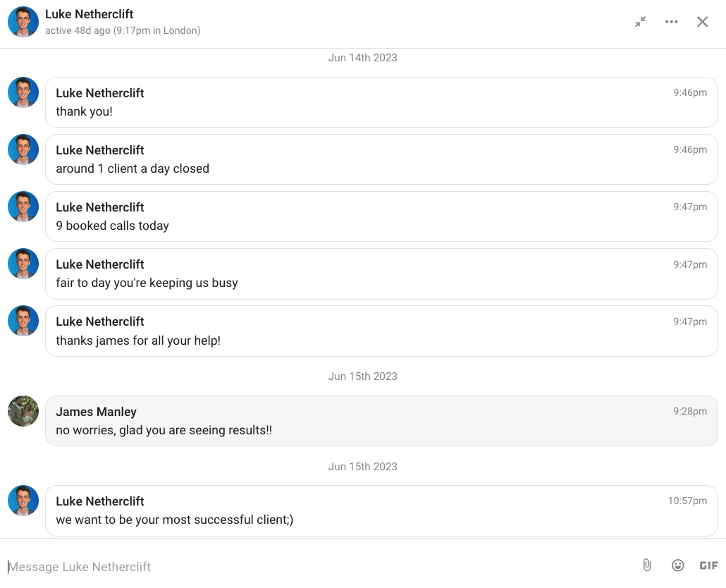Click avatar beside "most successful client" message
726x588 pixels.
coord(23,501)
